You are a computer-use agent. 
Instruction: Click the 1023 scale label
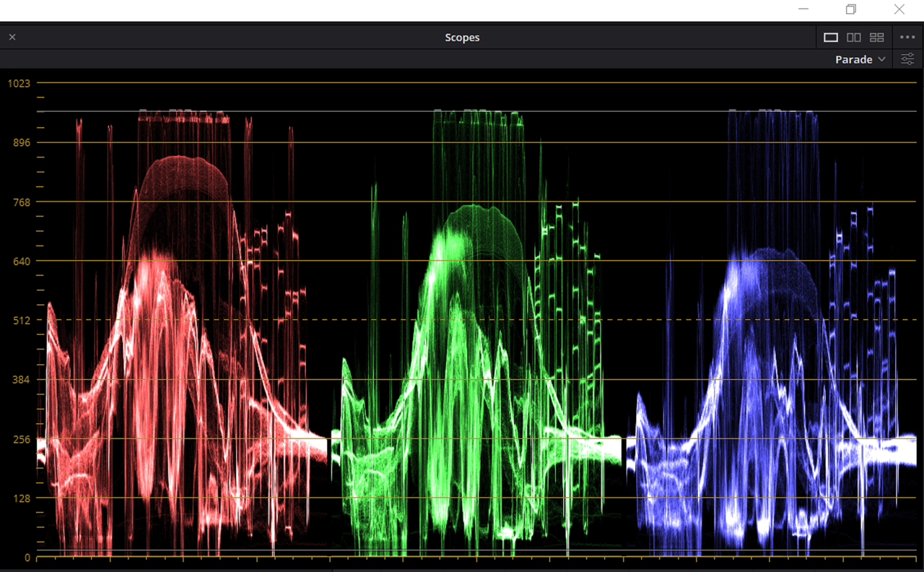(19, 83)
